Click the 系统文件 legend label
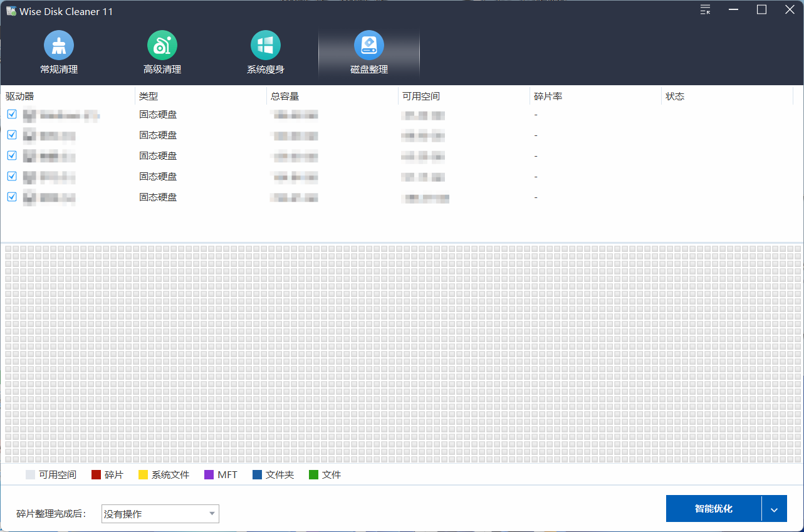 [170, 475]
